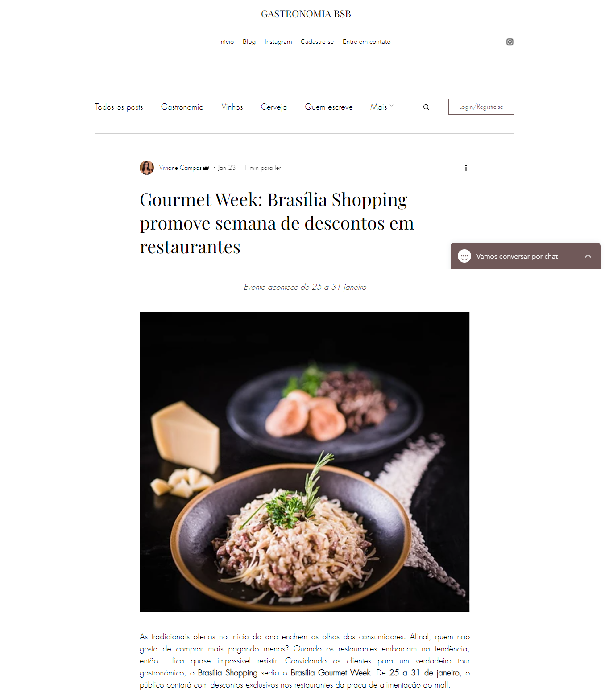Go to Início in top navigation
The height and width of the screenshot is (700, 609).
tap(226, 41)
